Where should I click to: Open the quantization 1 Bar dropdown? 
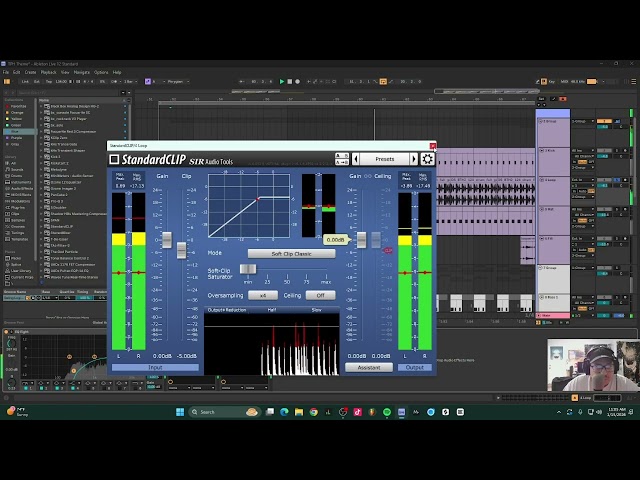(x=130, y=82)
